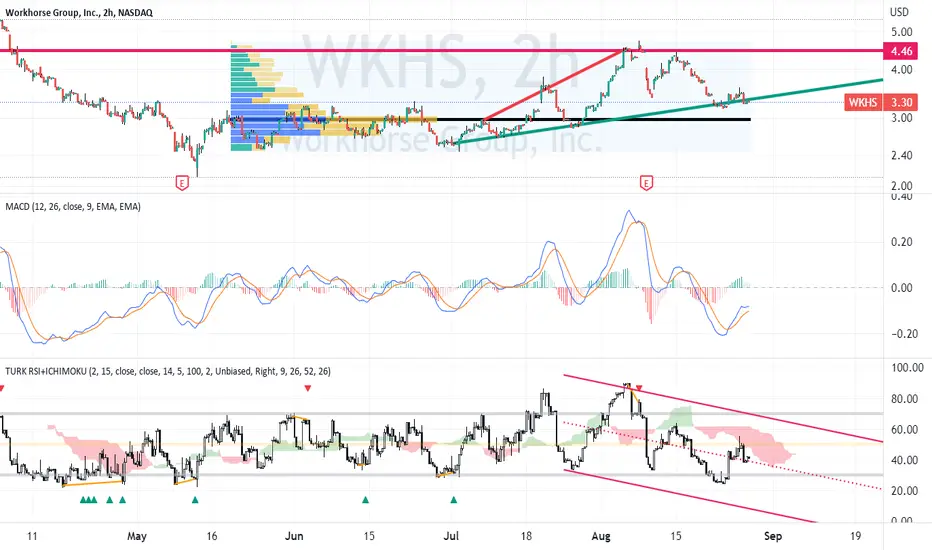932x550 pixels.
Task: Click the Workhorse Group, Inc. chart title
Action: point(78,12)
